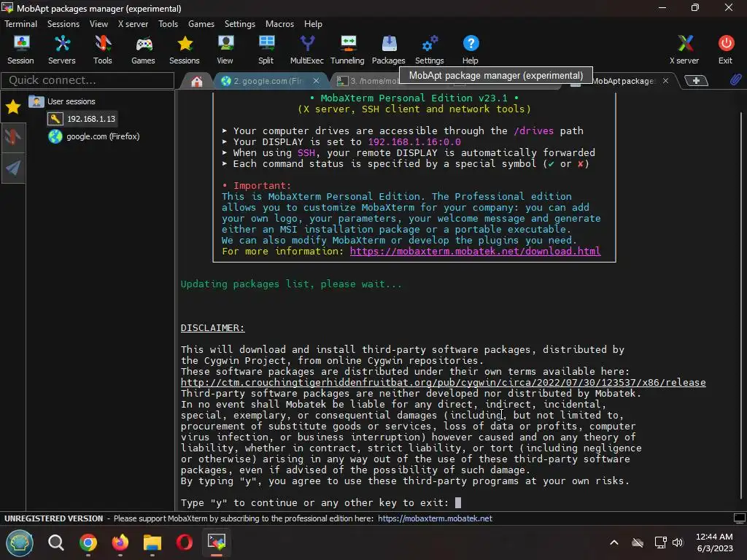Open the Home tab icon
This screenshot has height=560, width=747.
(197, 82)
